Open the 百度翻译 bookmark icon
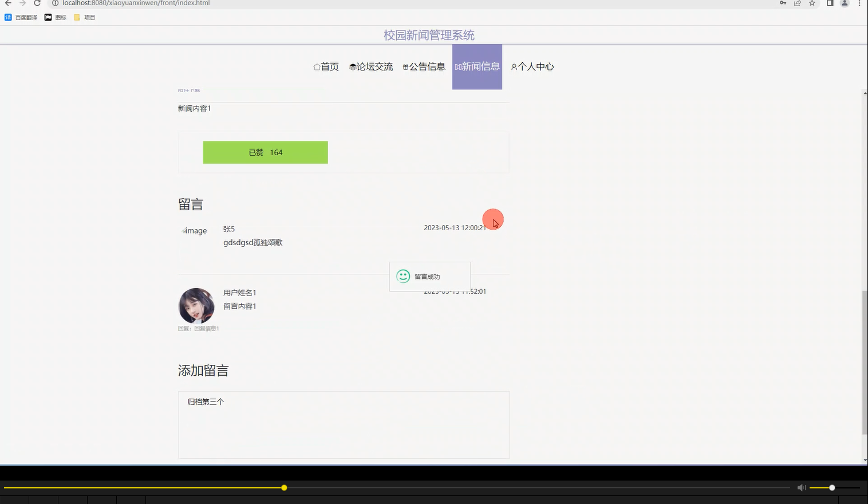Viewport: 868px width, 504px height. (7, 17)
